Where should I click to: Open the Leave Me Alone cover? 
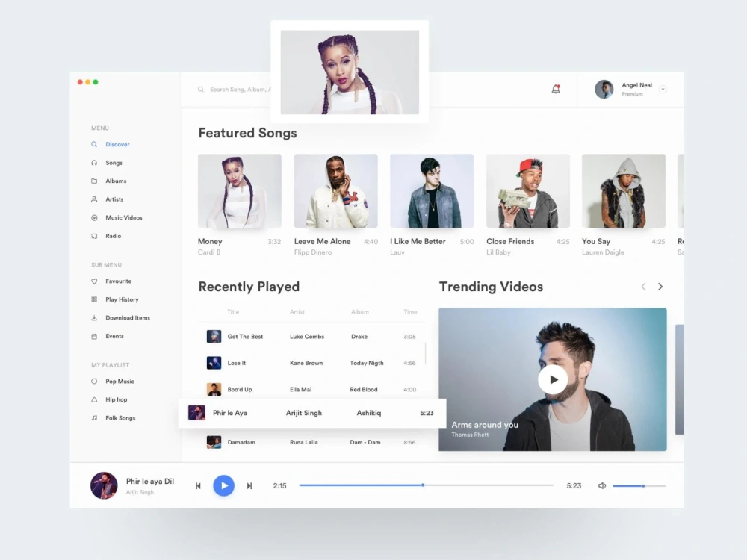[336, 190]
